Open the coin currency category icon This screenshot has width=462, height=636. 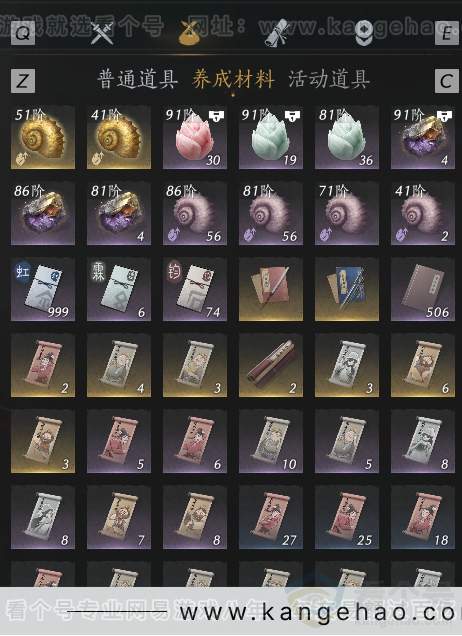pyautogui.click(x=363, y=32)
